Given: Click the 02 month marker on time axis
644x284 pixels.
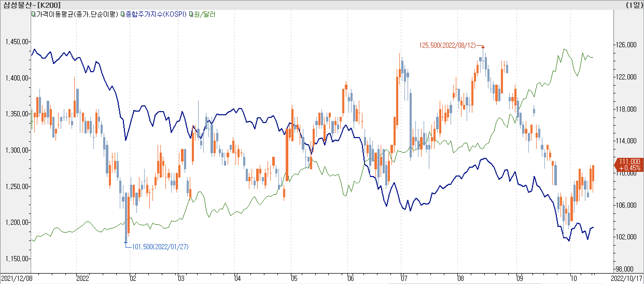Looking at the screenshot, I should (133, 279).
